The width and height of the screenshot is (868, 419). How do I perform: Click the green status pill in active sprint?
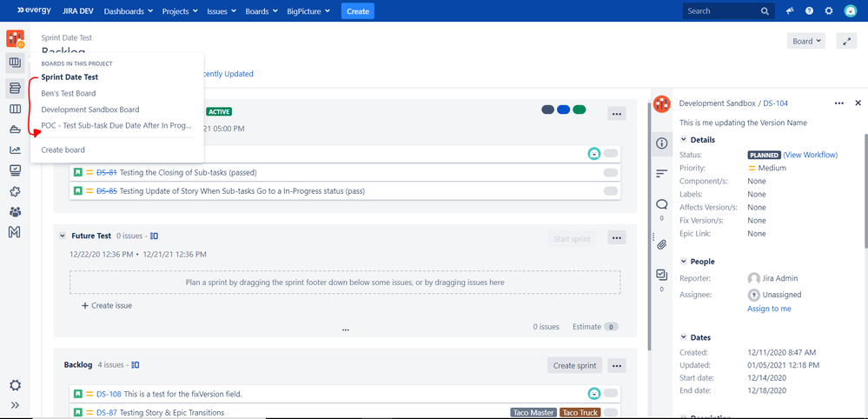click(579, 110)
